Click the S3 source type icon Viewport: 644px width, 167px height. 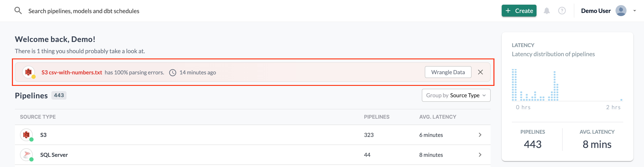pos(26,135)
